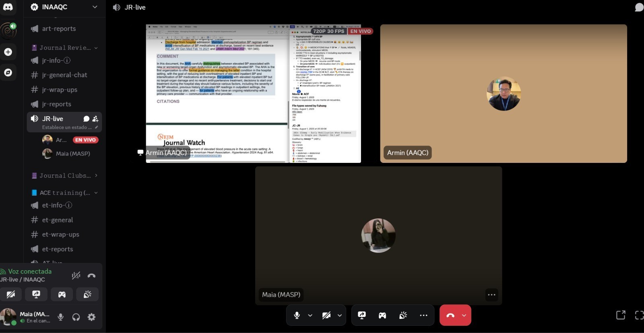The height and width of the screenshot is (333, 644).
Task: Toggle noise suppression in voice panel
Action: click(76, 275)
